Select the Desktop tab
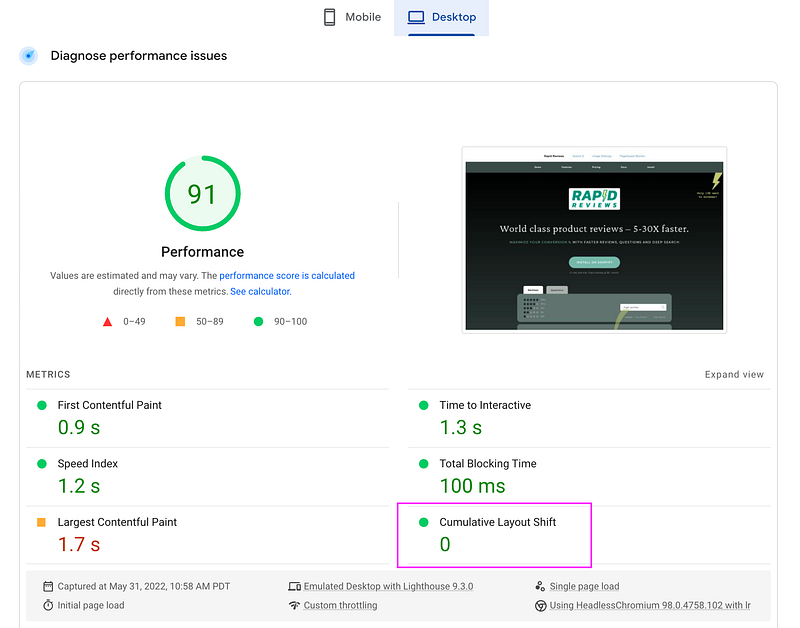Image resolution: width=800 pixels, height=628 pixels. click(442, 17)
